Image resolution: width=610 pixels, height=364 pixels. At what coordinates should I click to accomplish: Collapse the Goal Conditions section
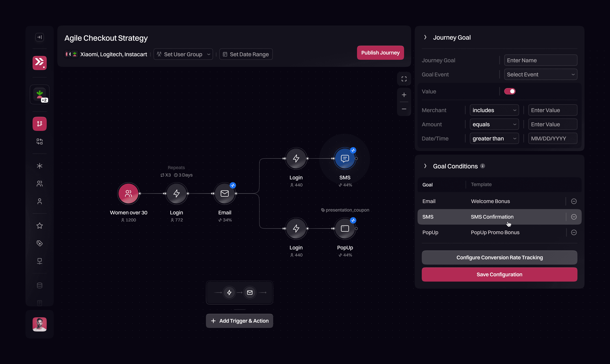425,166
